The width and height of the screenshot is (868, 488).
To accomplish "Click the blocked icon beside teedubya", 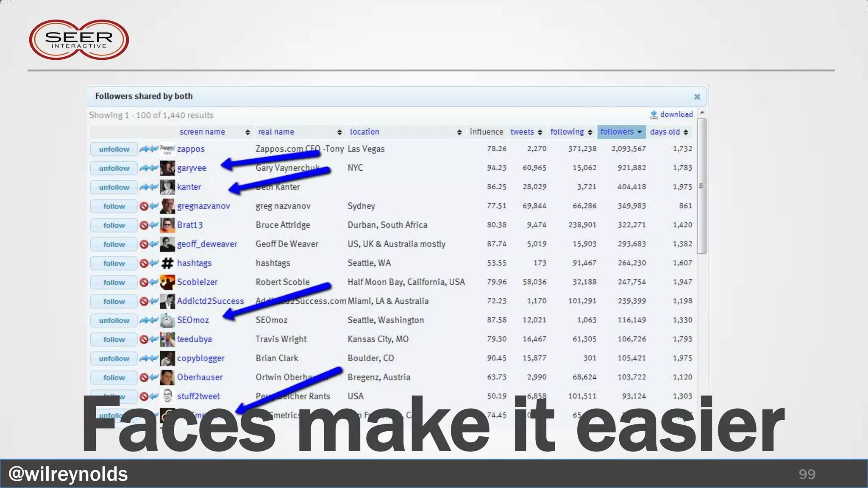I will click(x=144, y=339).
